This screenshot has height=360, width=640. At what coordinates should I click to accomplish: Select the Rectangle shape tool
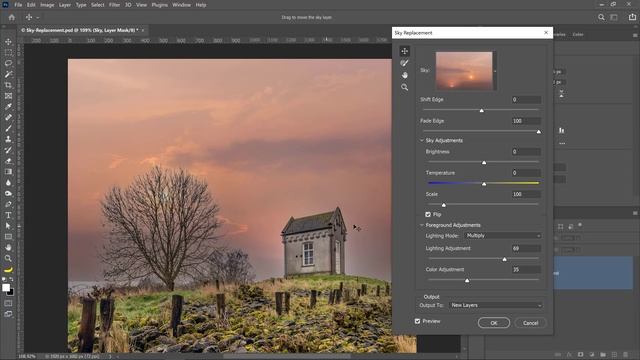[x=8, y=237]
